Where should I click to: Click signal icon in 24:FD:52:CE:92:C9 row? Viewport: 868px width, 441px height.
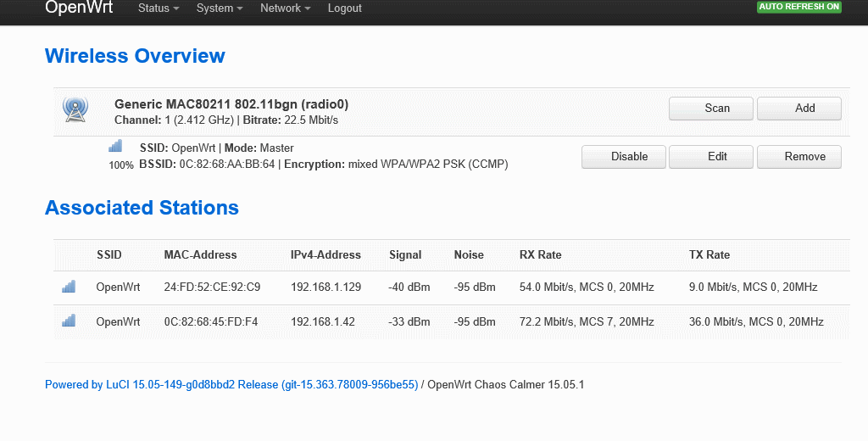tap(69, 287)
